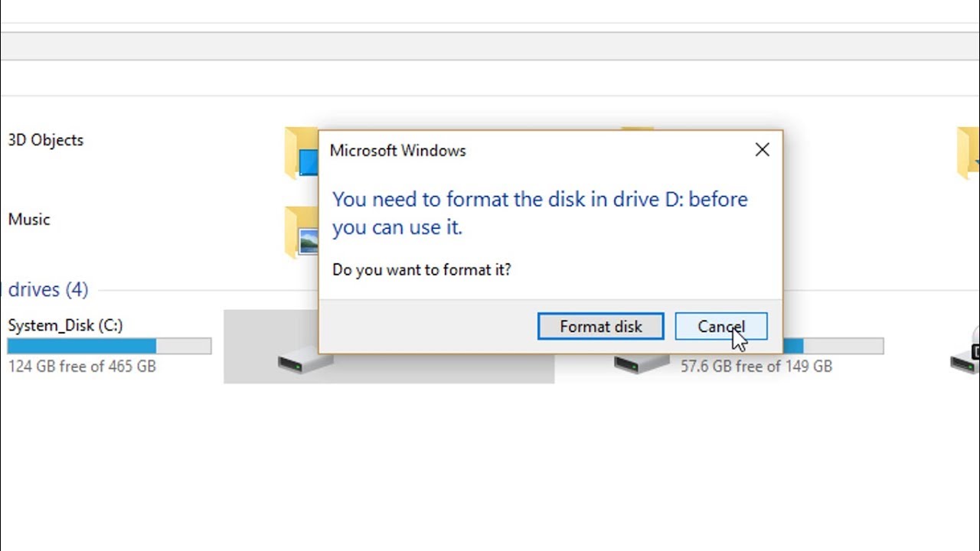Click the Music folder label
This screenshot has height=551, width=980.
(x=29, y=220)
